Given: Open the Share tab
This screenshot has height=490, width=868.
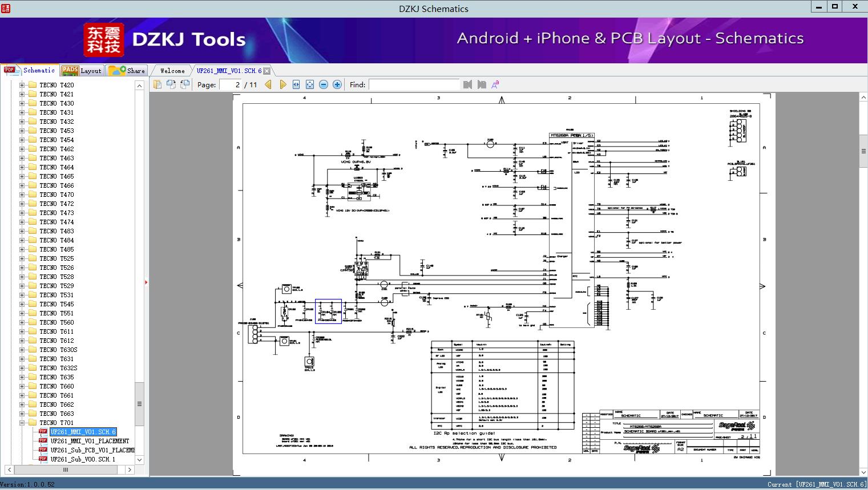Looking at the screenshot, I should 127,71.
